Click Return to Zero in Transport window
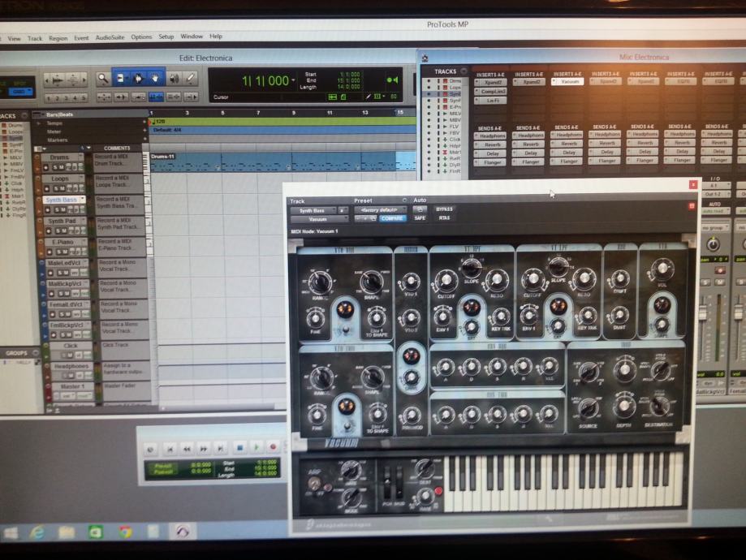Viewport: 746px width, 560px height. tap(170, 448)
